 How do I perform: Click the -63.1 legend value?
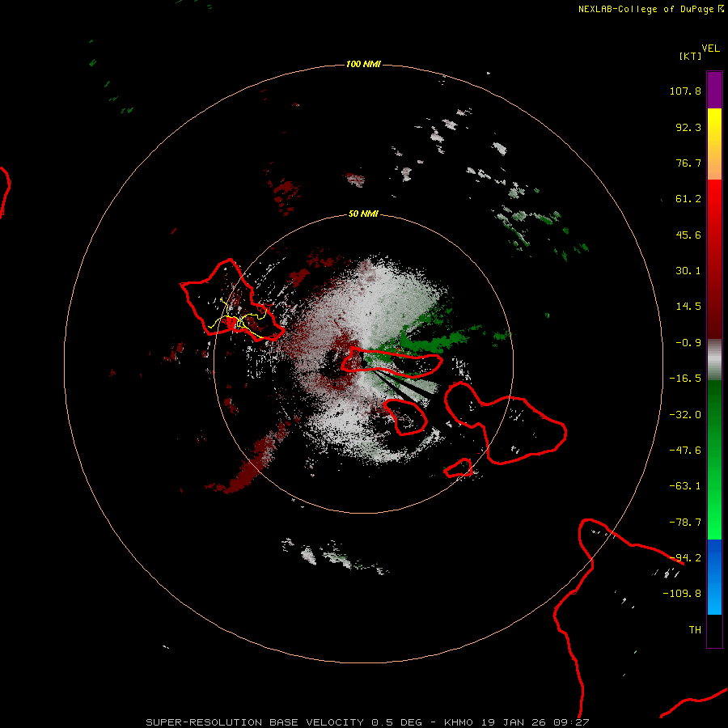[685, 486]
